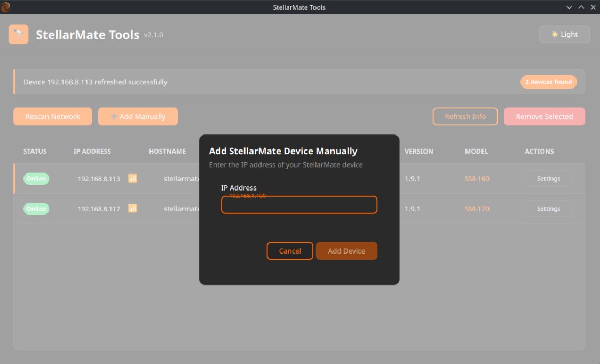Image resolution: width=600 pixels, height=364 pixels.
Task: Click the app icon in the title bar
Action: click(x=5, y=7)
